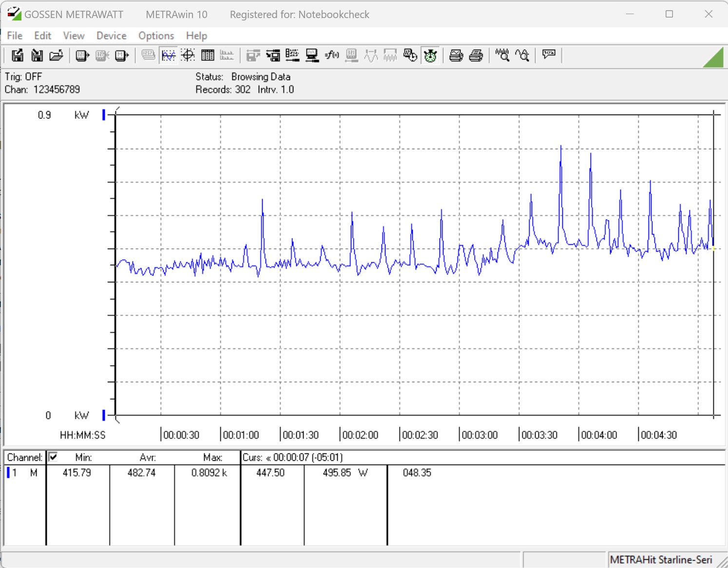Click the highest power peak on graph

pyautogui.click(x=561, y=146)
